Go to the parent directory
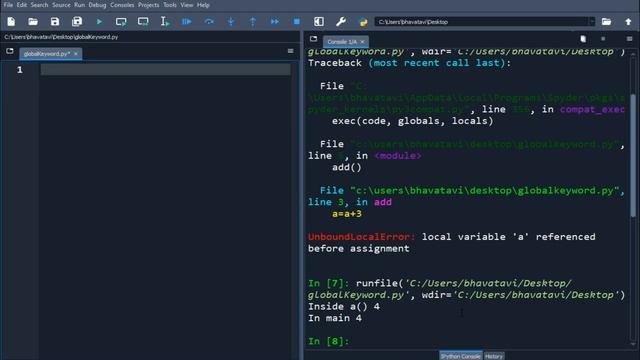 tap(628, 22)
